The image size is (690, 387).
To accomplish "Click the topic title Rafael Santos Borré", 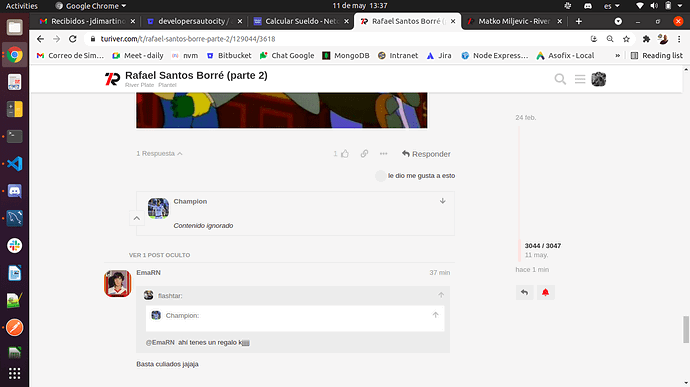I will coord(196,75).
